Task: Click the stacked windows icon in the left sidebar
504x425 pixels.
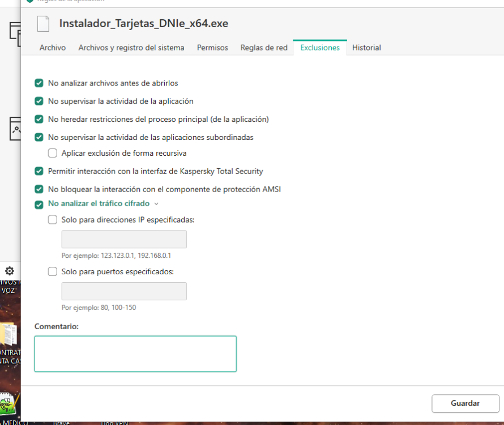Action: 15,35
